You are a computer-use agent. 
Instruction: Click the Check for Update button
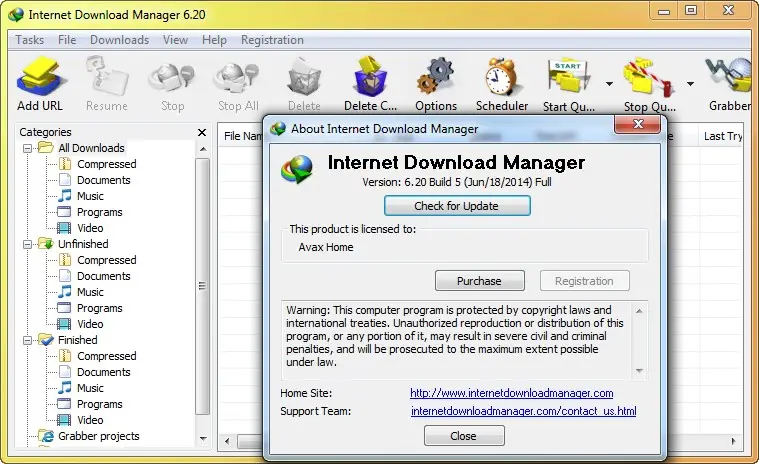pos(457,206)
